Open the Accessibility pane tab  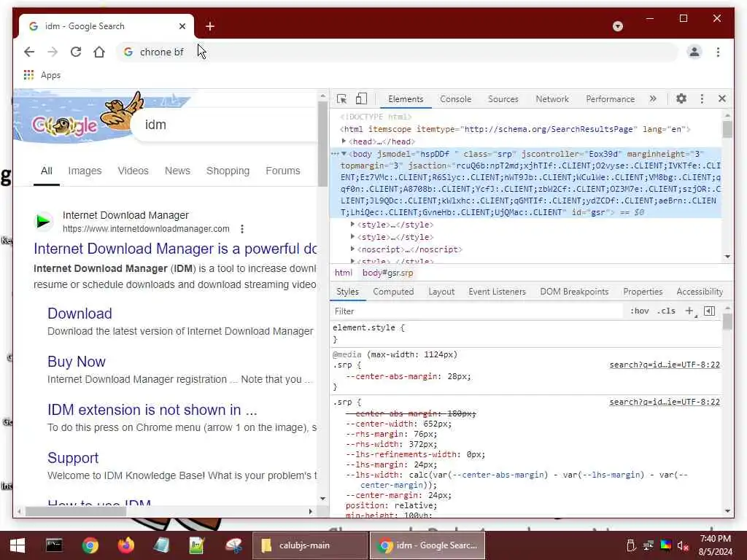pos(700,292)
